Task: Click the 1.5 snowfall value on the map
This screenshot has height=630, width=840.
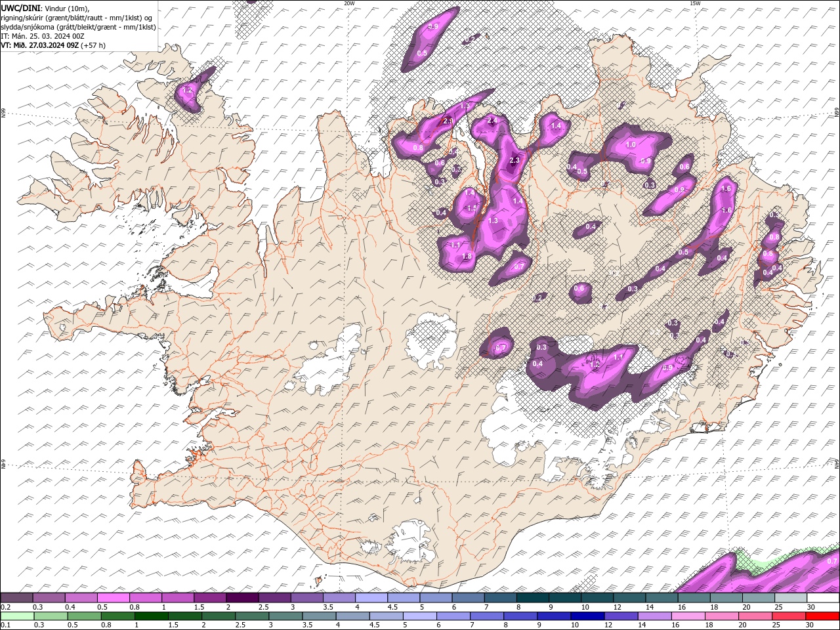Action: point(472,208)
